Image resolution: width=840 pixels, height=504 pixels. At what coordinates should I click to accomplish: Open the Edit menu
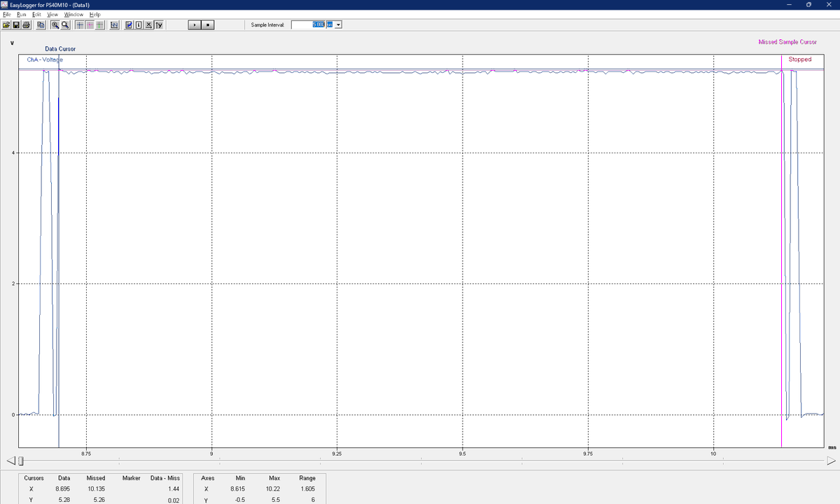(37, 14)
